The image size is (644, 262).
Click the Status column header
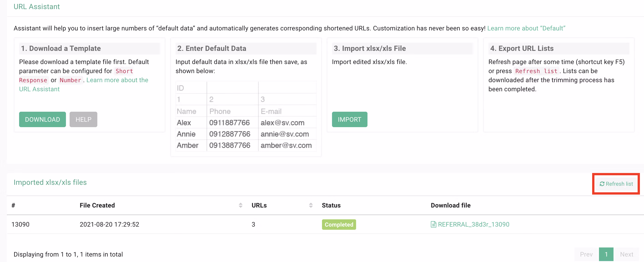pyautogui.click(x=331, y=205)
